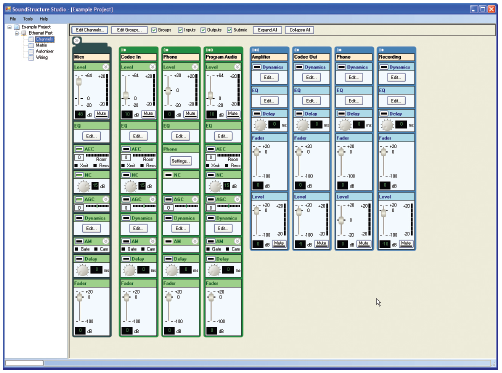Screen dimensions: 502x373
Task: Open the Tools menu
Action: pyautogui.click(x=28, y=19)
